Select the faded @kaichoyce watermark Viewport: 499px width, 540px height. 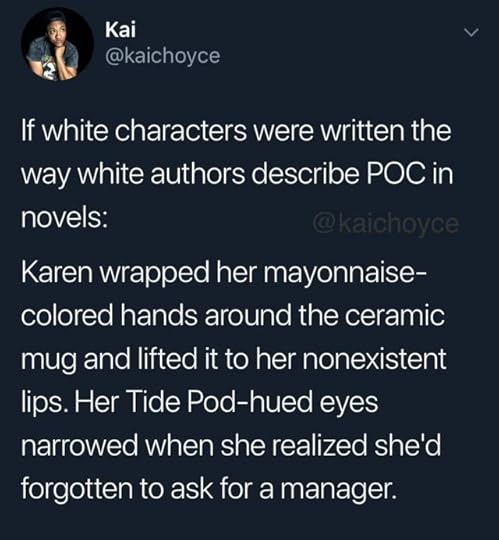tap(386, 224)
